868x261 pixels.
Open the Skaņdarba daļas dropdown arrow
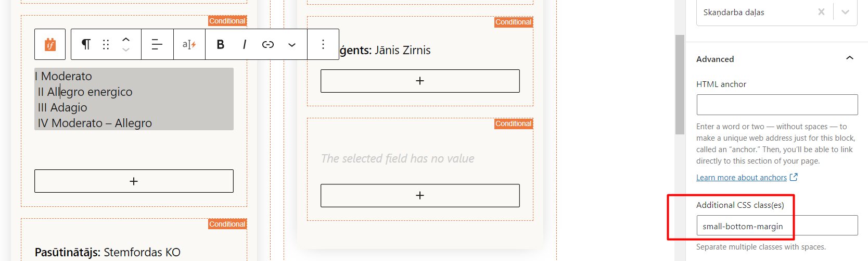coord(846,12)
